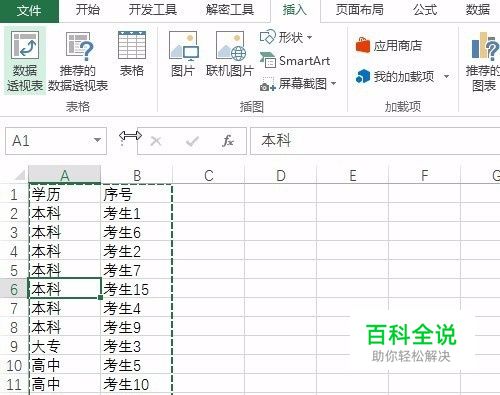Open My Add-ins (我的加载项)

point(395,77)
